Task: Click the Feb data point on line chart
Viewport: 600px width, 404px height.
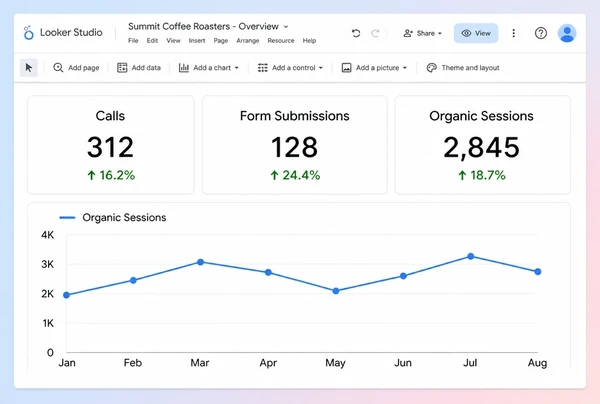Action: pos(133,280)
